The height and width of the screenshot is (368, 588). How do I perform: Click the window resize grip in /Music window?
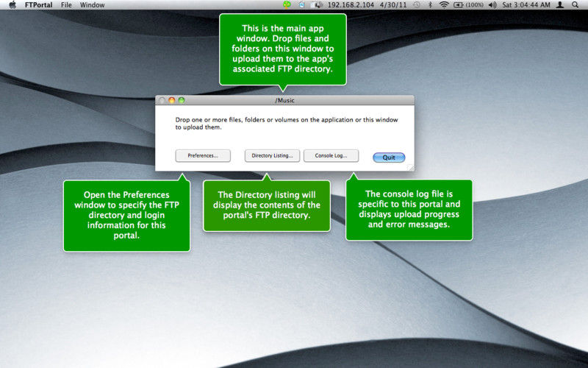tap(411, 168)
